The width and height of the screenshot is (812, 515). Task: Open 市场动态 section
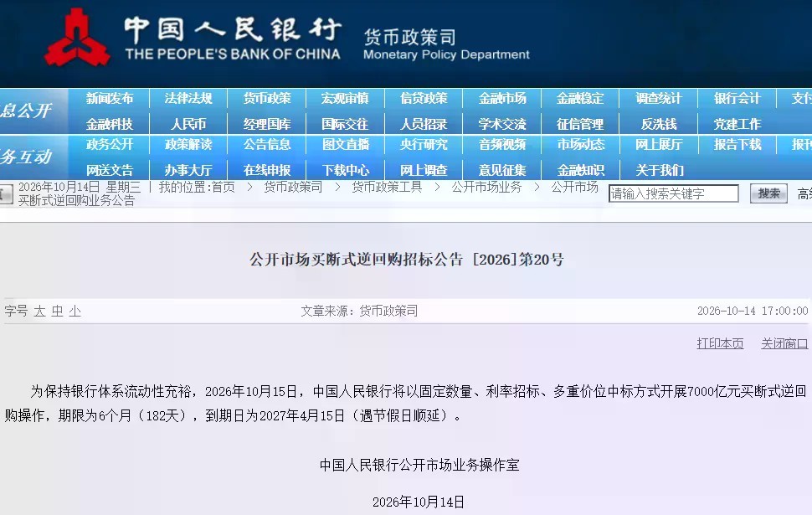[581, 144]
